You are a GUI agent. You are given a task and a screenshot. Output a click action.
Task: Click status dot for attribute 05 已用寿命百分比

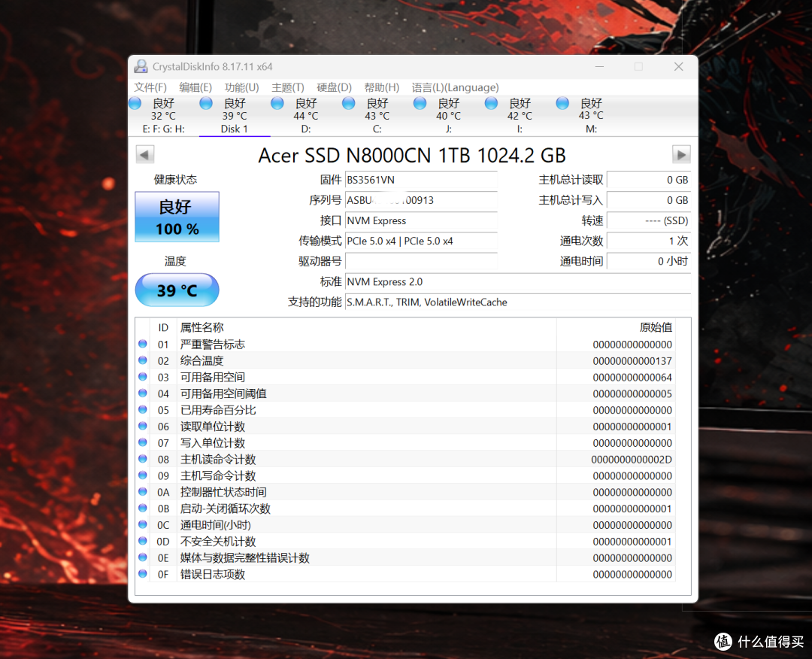(143, 409)
